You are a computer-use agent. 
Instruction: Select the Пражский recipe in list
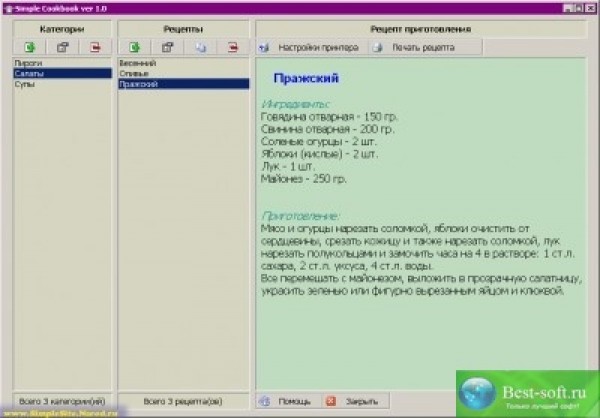[x=184, y=84]
